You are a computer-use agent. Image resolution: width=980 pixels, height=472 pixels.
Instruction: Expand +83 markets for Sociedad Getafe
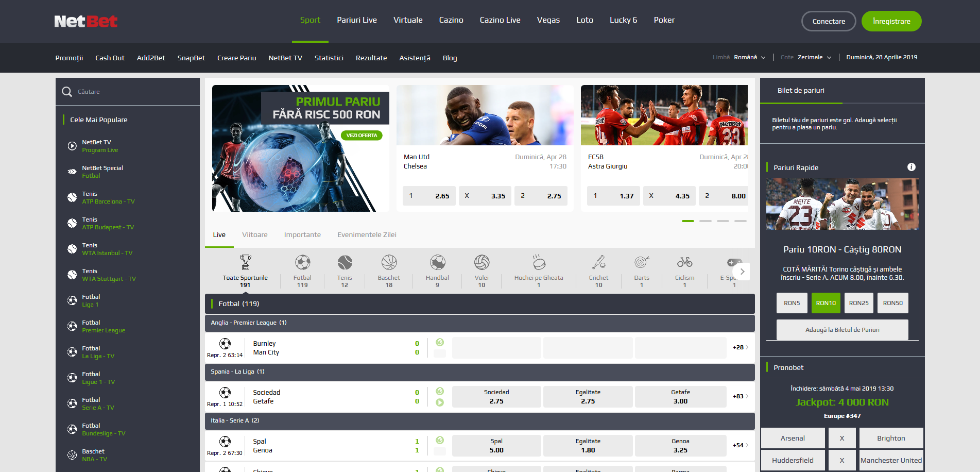741,396
